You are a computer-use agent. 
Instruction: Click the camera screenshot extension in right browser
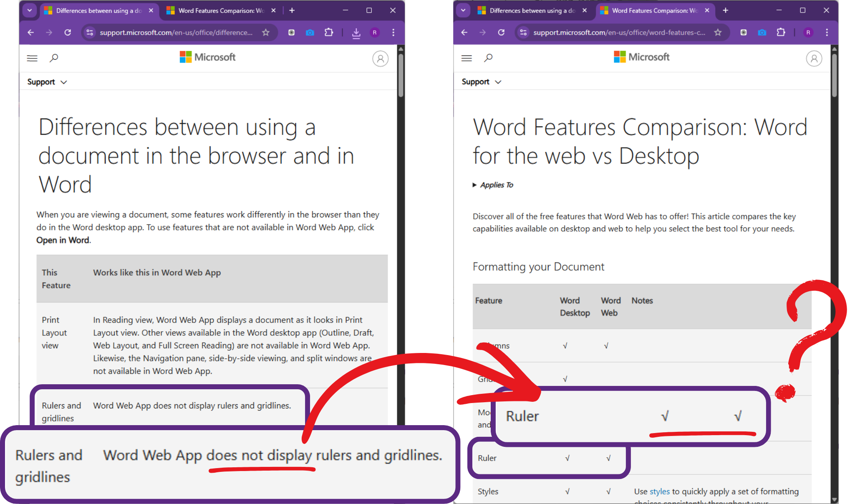pos(762,33)
